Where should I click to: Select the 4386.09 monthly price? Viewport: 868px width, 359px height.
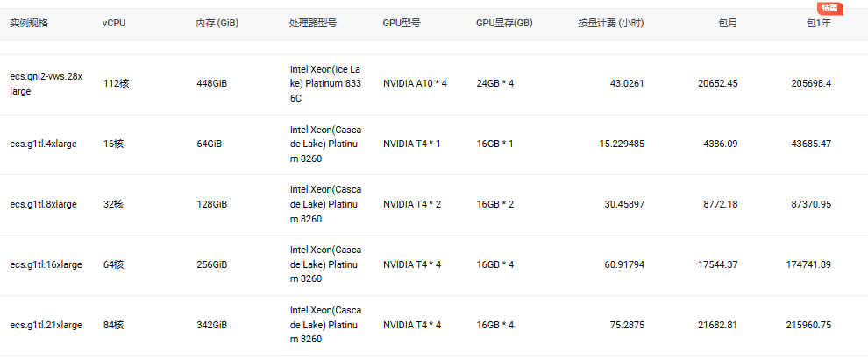coord(721,144)
